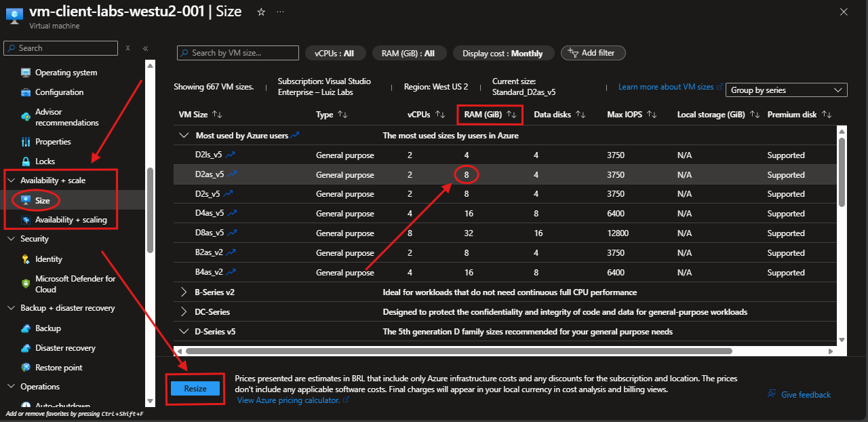Open the Group by series dropdown
This screenshot has height=422, width=868.
point(786,90)
